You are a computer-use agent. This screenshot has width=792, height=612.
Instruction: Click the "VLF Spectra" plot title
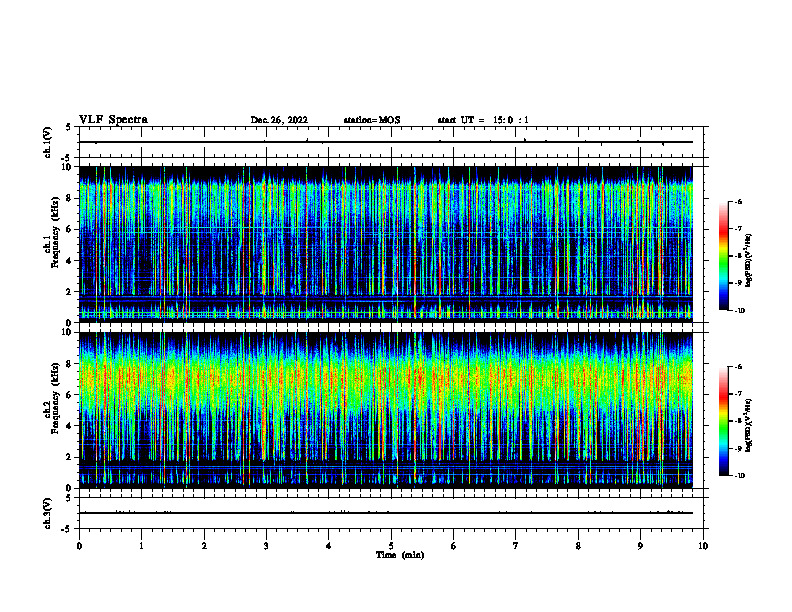pyautogui.click(x=113, y=120)
